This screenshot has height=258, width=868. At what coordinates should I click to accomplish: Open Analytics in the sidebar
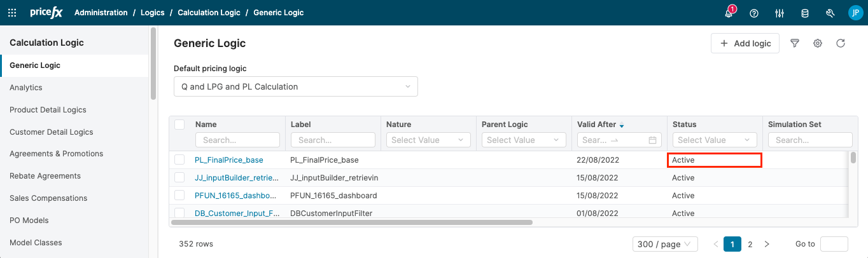coord(26,88)
